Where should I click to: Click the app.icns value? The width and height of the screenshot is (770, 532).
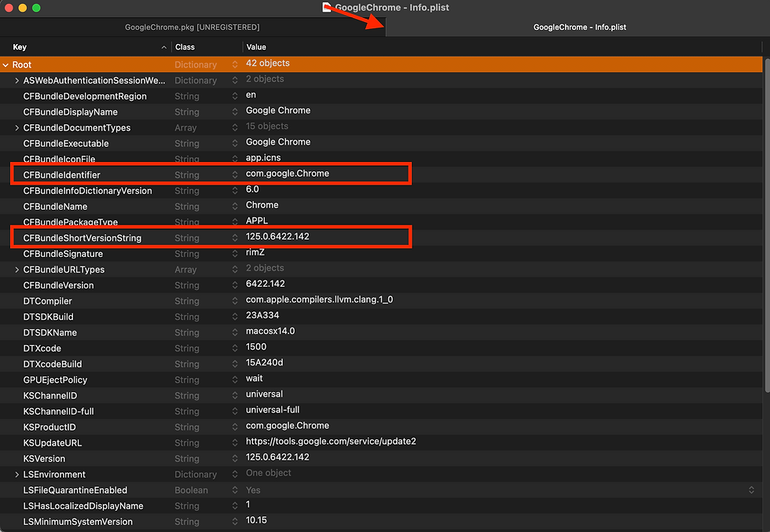pos(263,158)
